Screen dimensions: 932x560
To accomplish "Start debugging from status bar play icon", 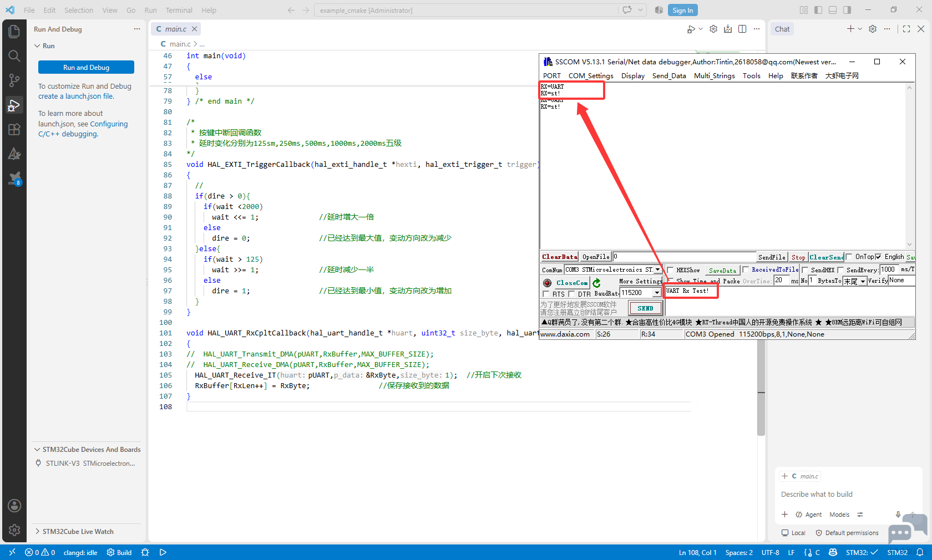I will (x=163, y=552).
